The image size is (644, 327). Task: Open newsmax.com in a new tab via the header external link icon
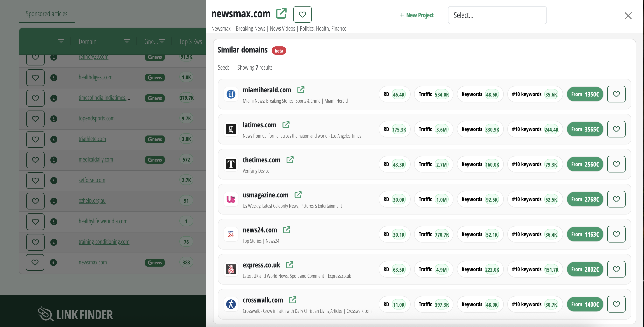(281, 14)
